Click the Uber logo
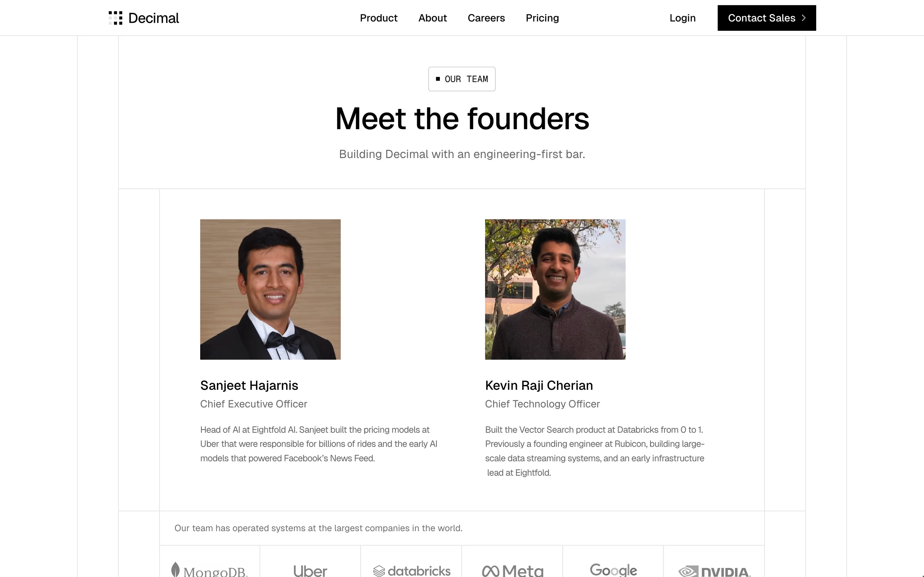 [310, 571]
